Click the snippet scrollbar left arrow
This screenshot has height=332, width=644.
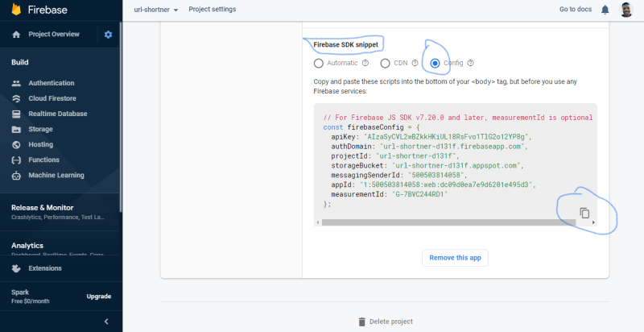(317, 222)
